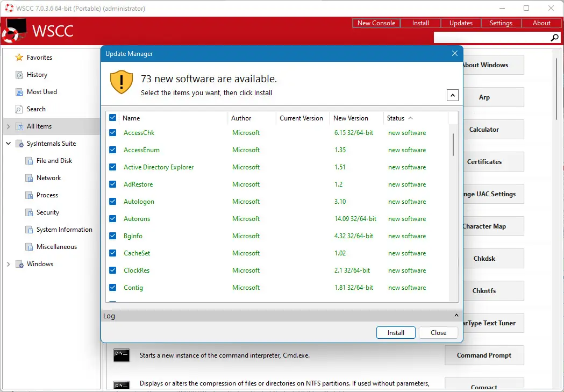The width and height of the screenshot is (564, 392).
Task: Click the yellow warning shield icon
Action: 121,82
